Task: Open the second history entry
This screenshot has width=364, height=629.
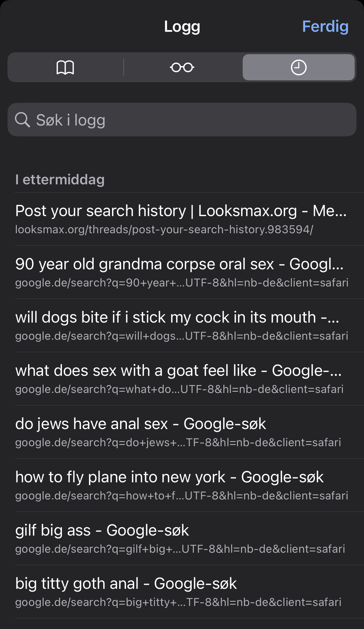Action: (x=182, y=272)
